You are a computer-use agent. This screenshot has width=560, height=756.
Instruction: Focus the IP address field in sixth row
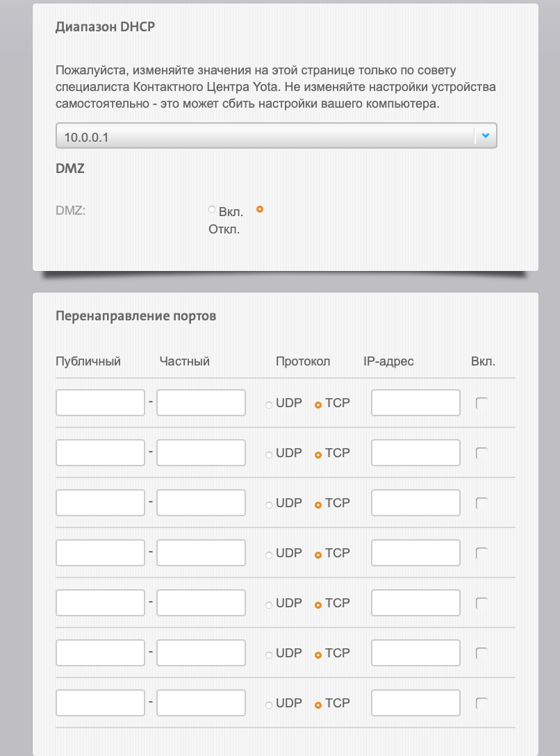(x=415, y=653)
